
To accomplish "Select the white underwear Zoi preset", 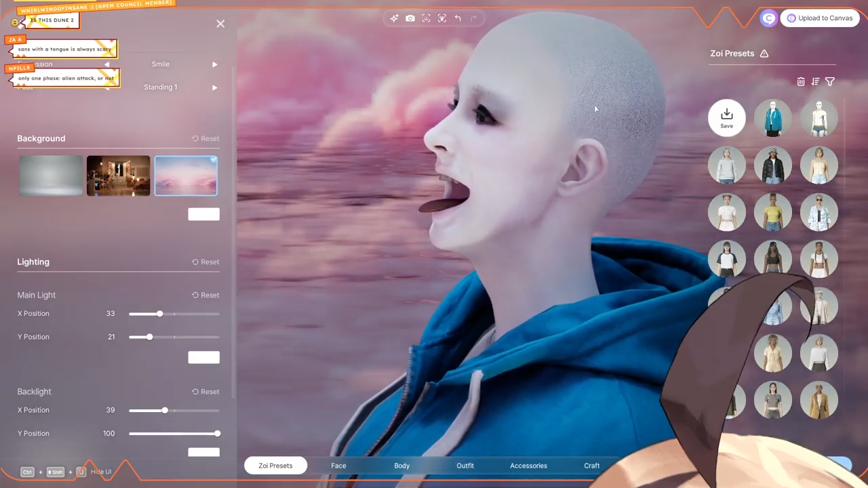I will pyautogui.click(x=819, y=118).
